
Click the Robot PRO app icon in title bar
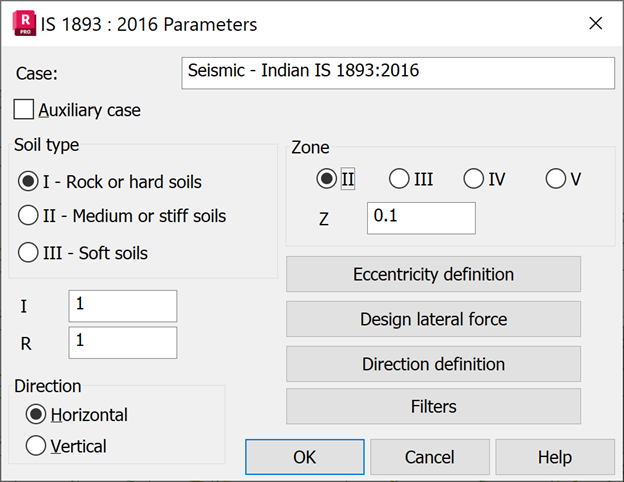[x=23, y=23]
